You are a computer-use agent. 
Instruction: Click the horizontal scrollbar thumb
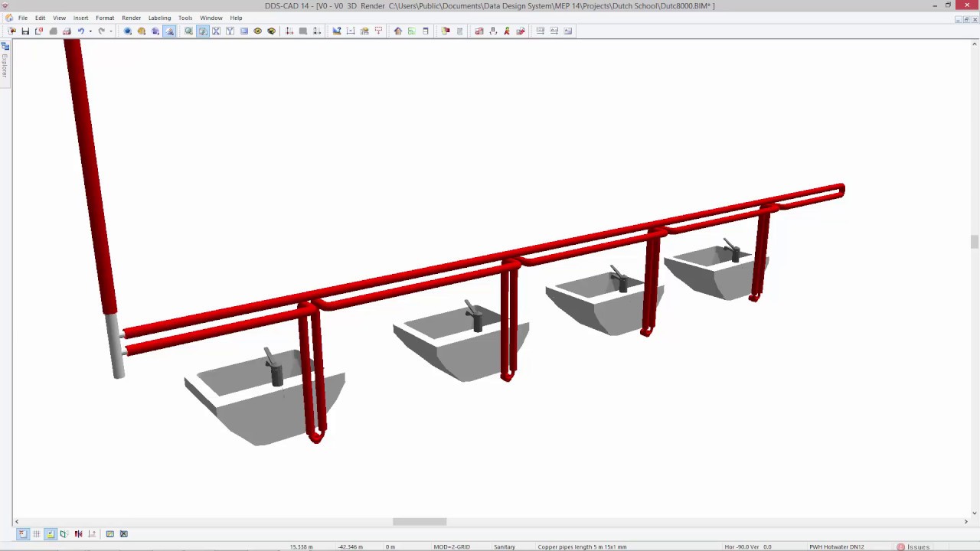pos(420,522)
